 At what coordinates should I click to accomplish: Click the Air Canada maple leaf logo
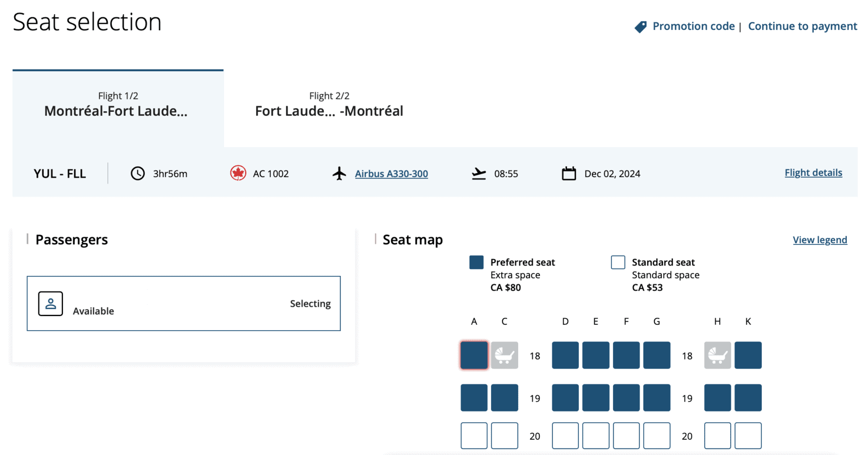[x=237, y=173]
